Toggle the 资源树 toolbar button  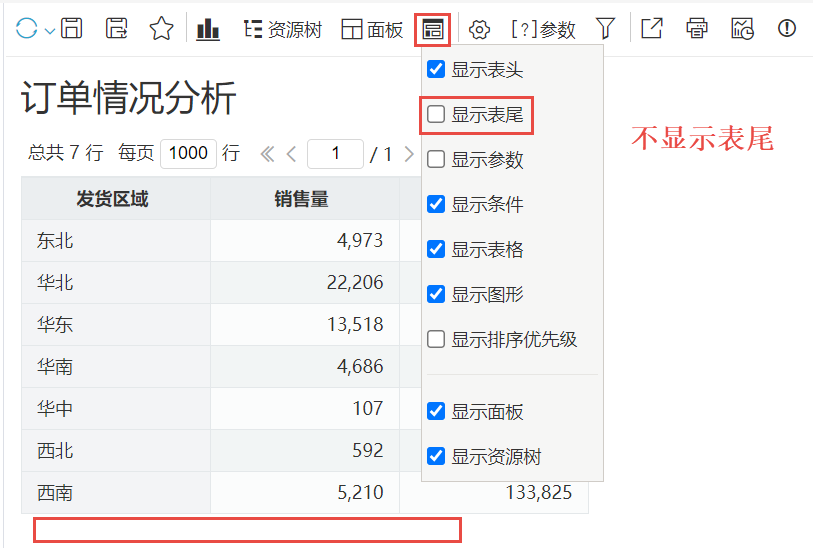point(283,29)
